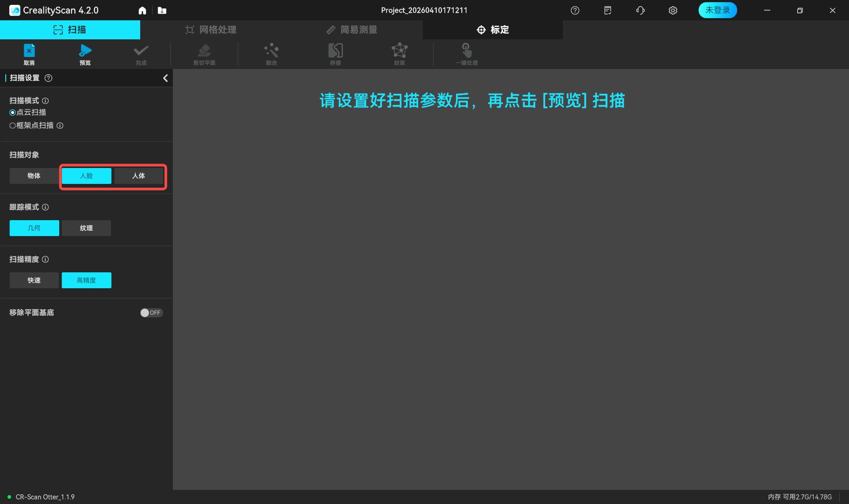This screenshot has width=849, height=504.
Task: Click the 完成 finish scan icon
Action: (141, 53)
